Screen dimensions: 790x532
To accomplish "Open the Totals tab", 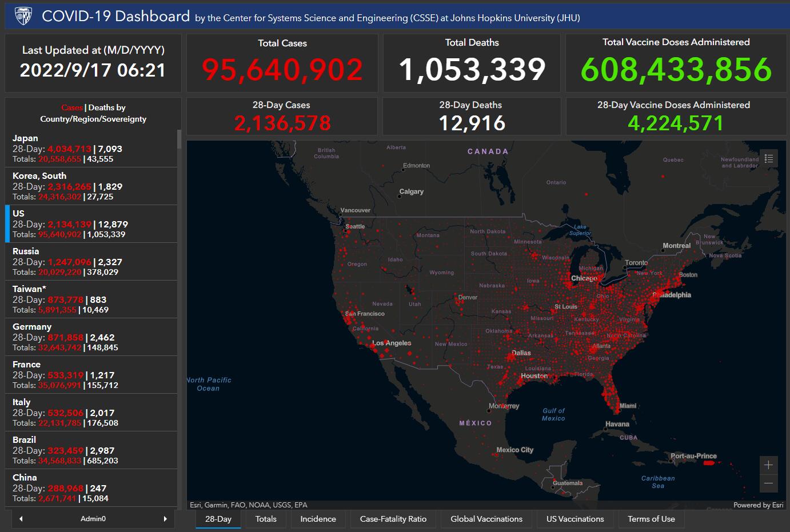I will [266, 519].
